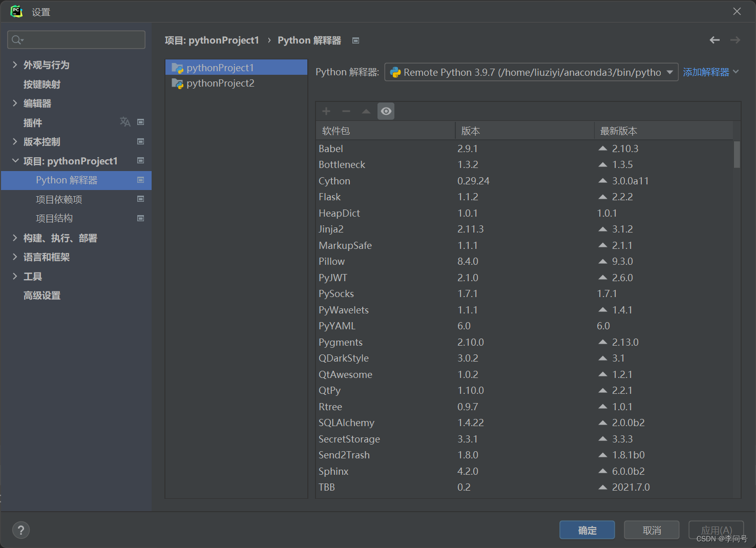Select the Jinja2 package row
This screenshot has height=548, width=756.
pos(524,229)
